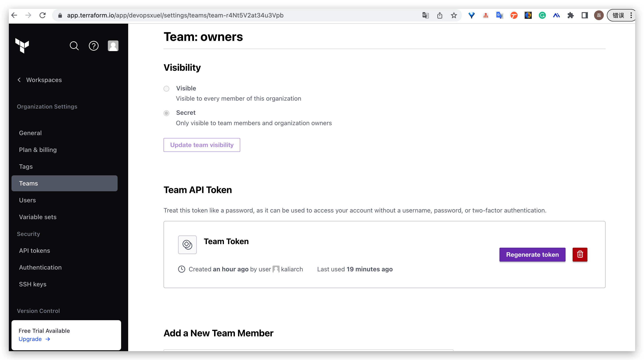The height and width of the screenshot is (360, 644).
Task: Delete the team token with trash icon
Action: tap(580, 255)
